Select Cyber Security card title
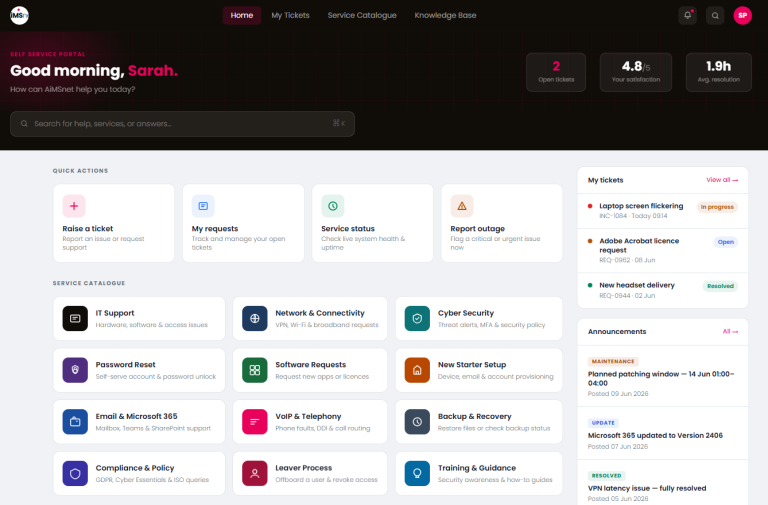768x505 pixels. [x=466, y=313]
